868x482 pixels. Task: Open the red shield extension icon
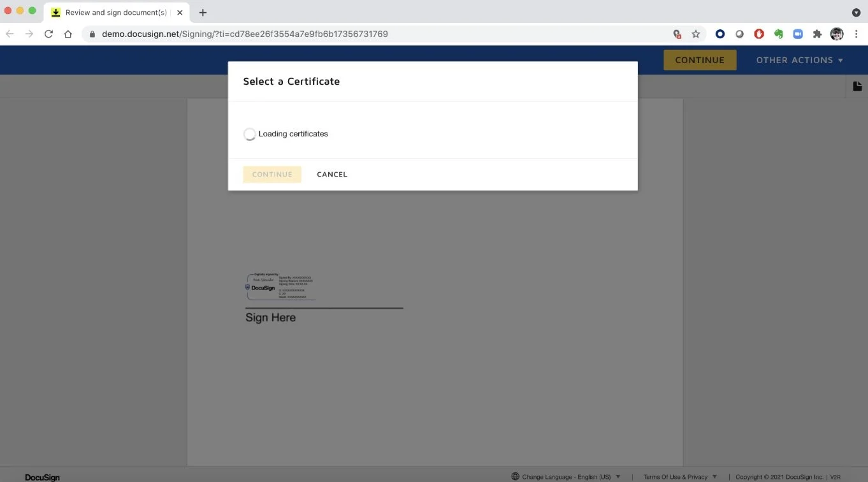point(759,34)
